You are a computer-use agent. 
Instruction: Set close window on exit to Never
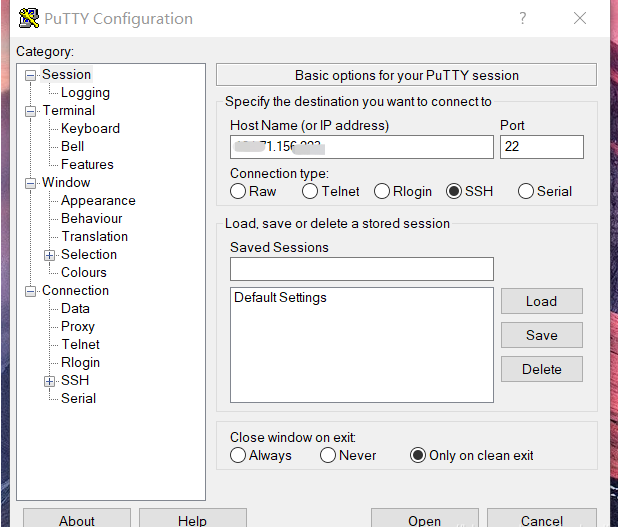tap(328, 455)
